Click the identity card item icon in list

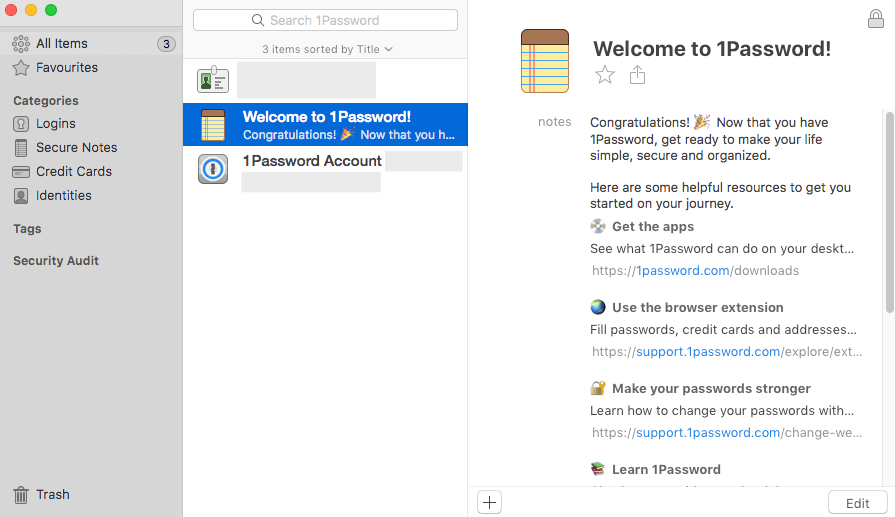213,80
